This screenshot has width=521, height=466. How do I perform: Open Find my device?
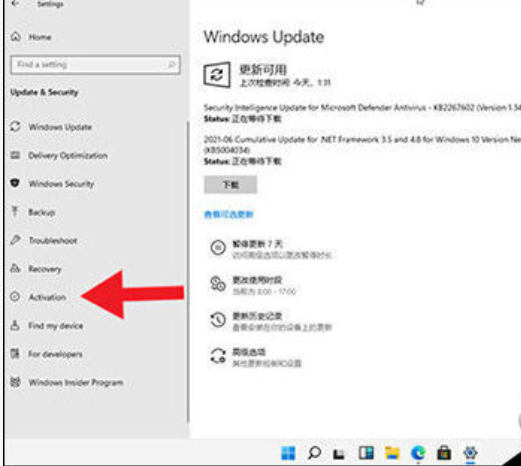click(x=47, y=325)
